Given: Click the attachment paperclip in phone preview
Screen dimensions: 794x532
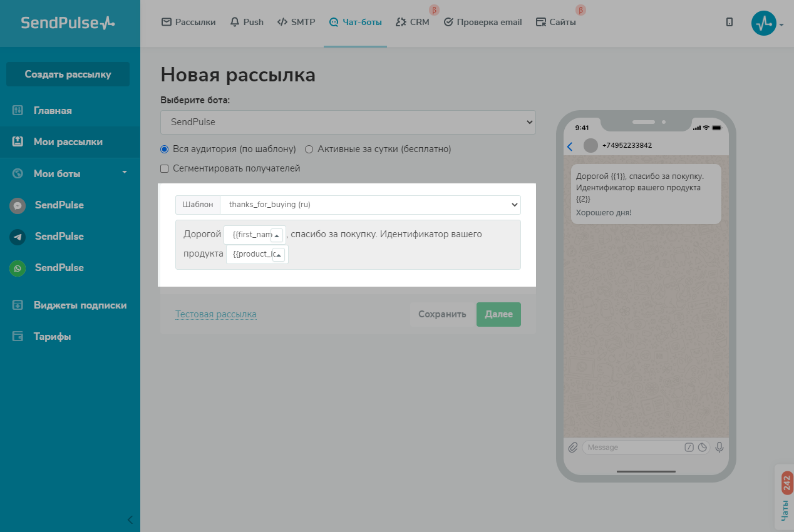Looking at the screenshot, I should pos(572,448).
